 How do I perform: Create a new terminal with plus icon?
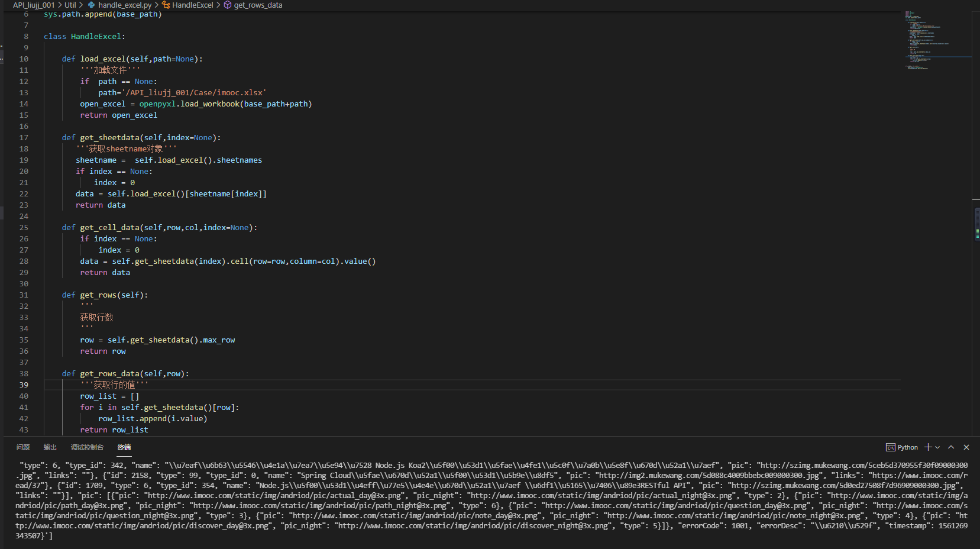[x=928, y=447]
